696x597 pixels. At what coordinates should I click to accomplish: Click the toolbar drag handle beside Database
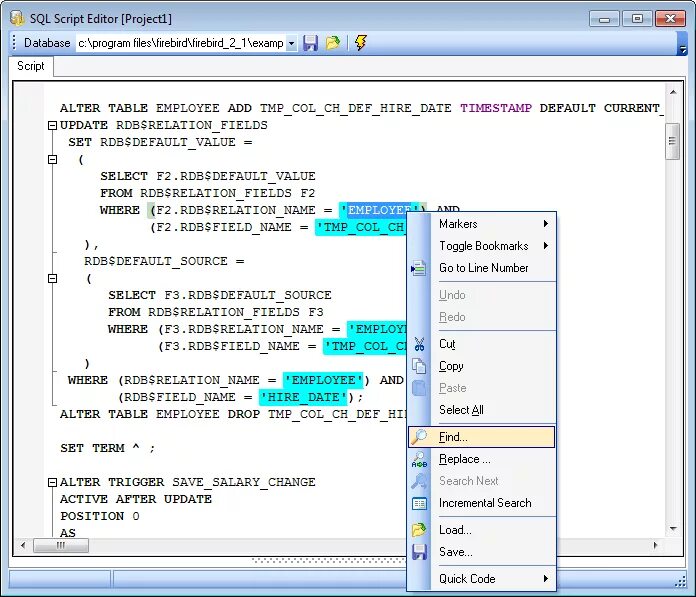coord(14,43)
